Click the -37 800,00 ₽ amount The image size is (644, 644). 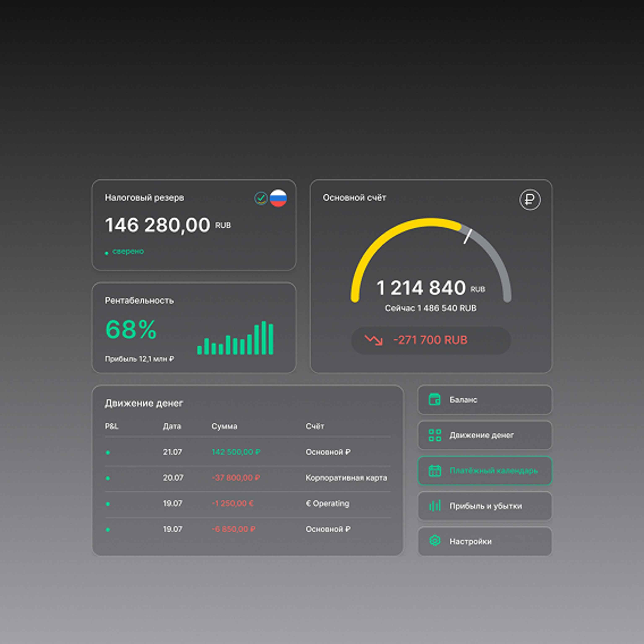(x=236, y=478)
